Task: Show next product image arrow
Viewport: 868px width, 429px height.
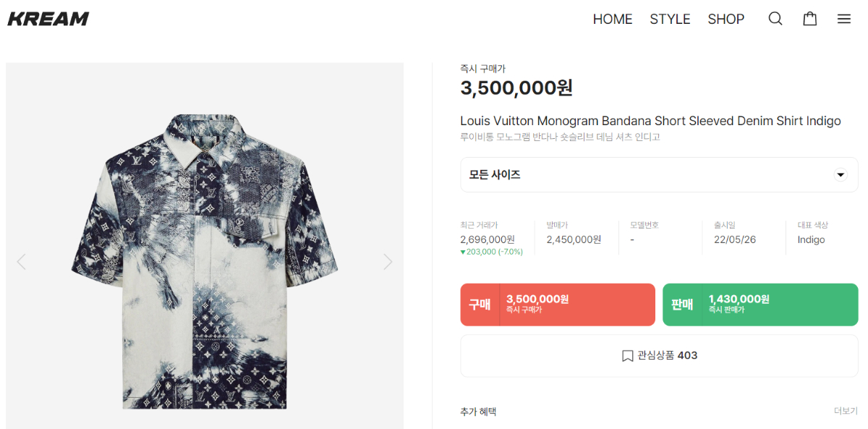Action: coord(388,261)
